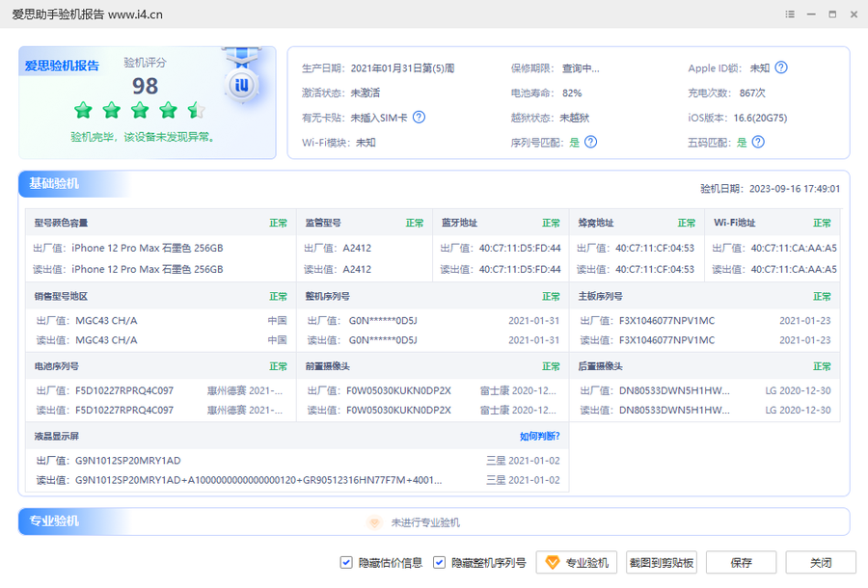Select Wi-Fi地址 出厂值 40:C7:11:CA:AA:A5
This screenshot has width=868, height=588.
[x=794, y=248]
